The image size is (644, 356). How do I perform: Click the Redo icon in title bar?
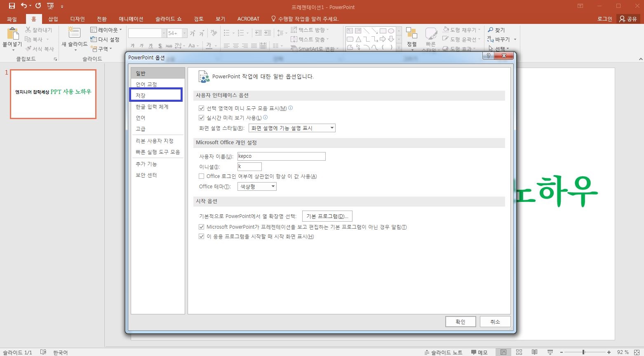pyautogui.click(x=38, y=6)
